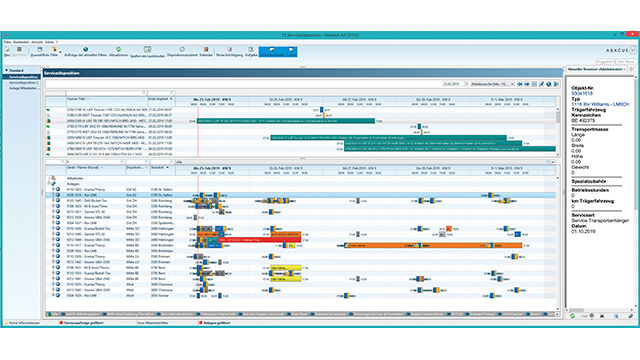
Task: Open the Datei menu
Action: pyautogui.click(x=7, y=42)
